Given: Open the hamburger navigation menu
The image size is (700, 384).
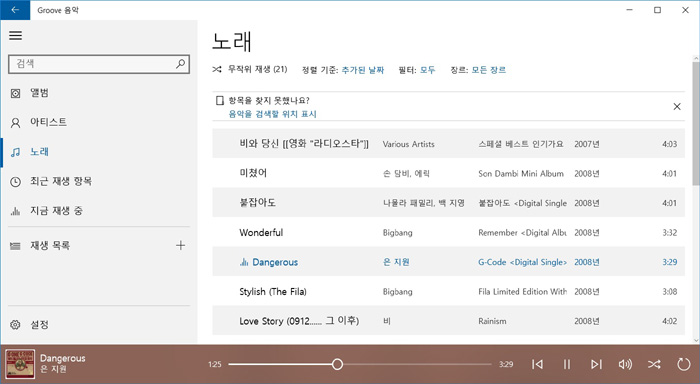Looking at the screenshot, I should (16, 36).
